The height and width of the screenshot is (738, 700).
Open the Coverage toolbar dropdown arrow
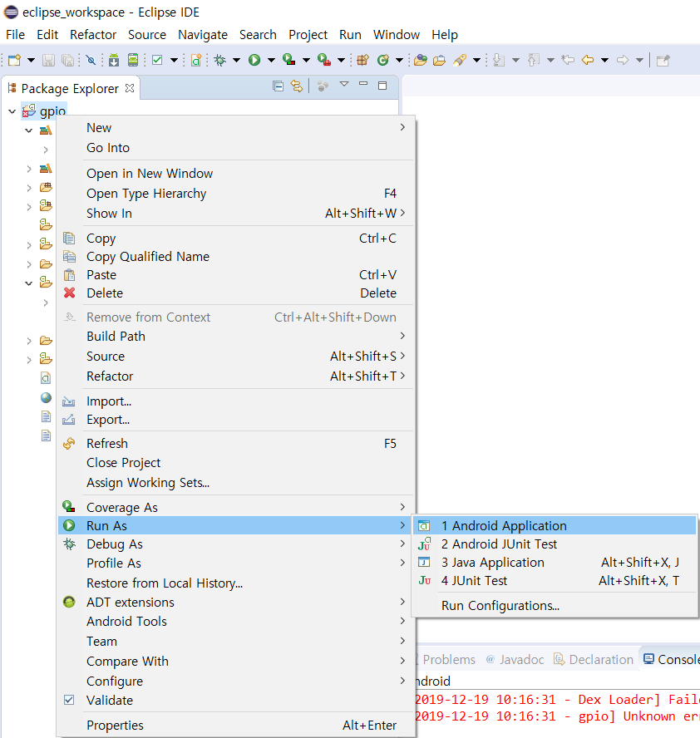306,60
